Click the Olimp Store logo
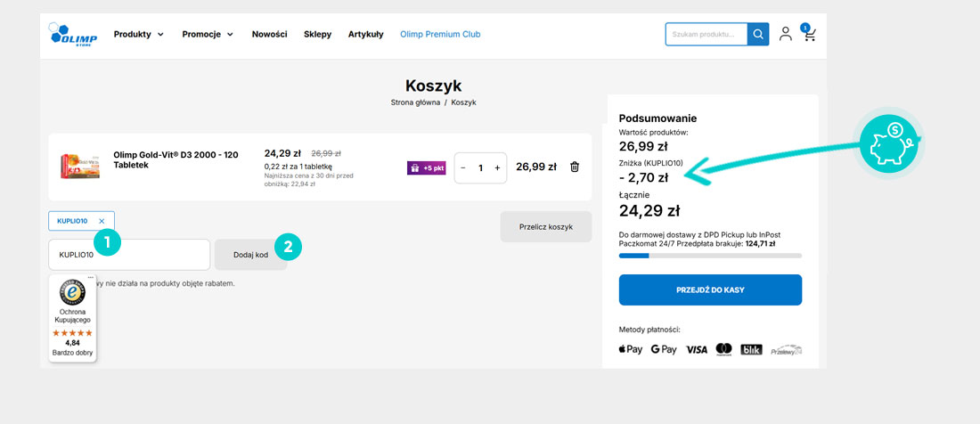Image resolution: width=980 pixels, height=424 pixels. (x=70, y=34)
